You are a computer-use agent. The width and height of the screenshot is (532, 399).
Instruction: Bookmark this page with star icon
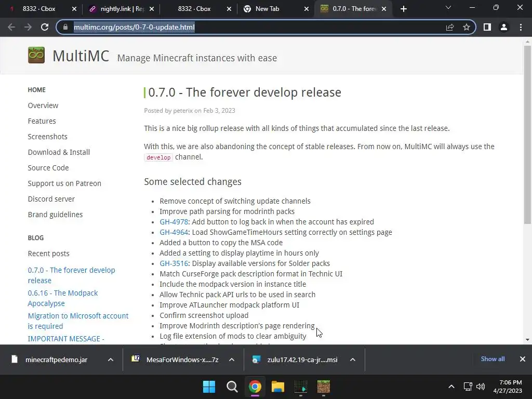point(467,27)
